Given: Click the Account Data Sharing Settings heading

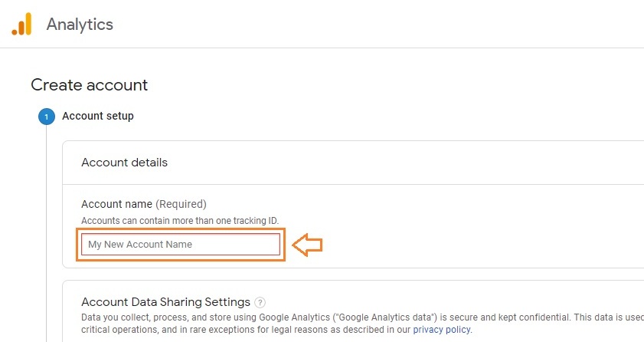Looking at the screenshot, I should pos(165,301).
